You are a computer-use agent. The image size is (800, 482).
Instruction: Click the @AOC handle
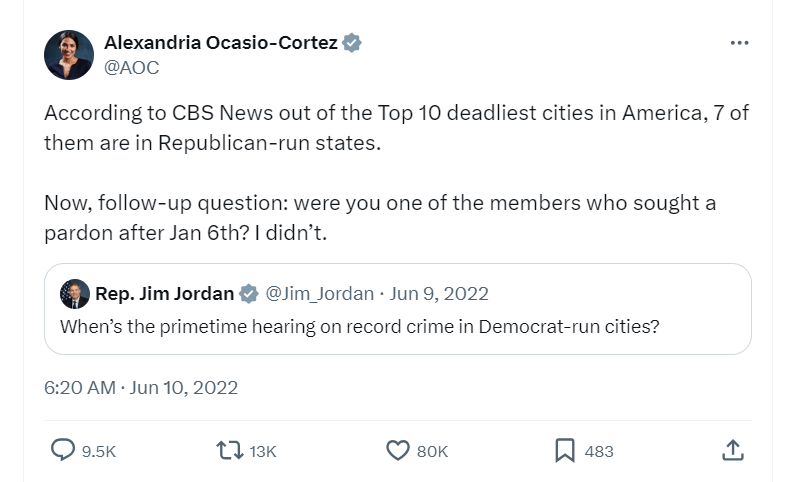click(x=131, y=67)
